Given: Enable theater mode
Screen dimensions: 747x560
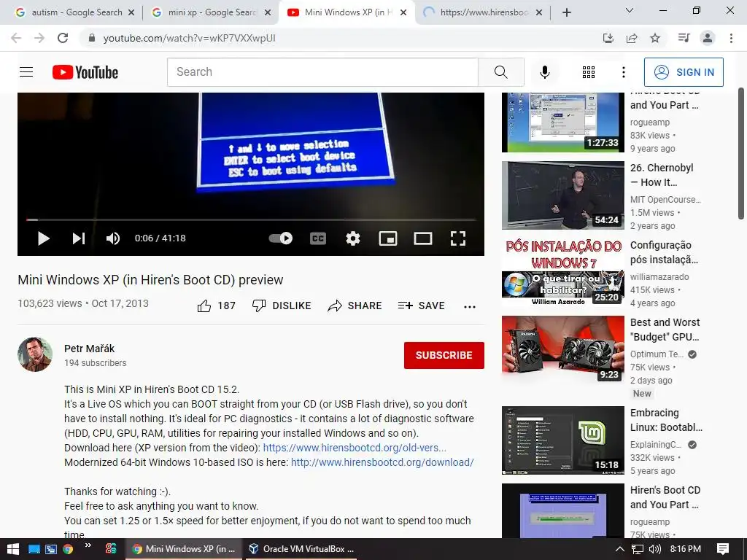Looking at the screenshot, I should click(423, 238).
